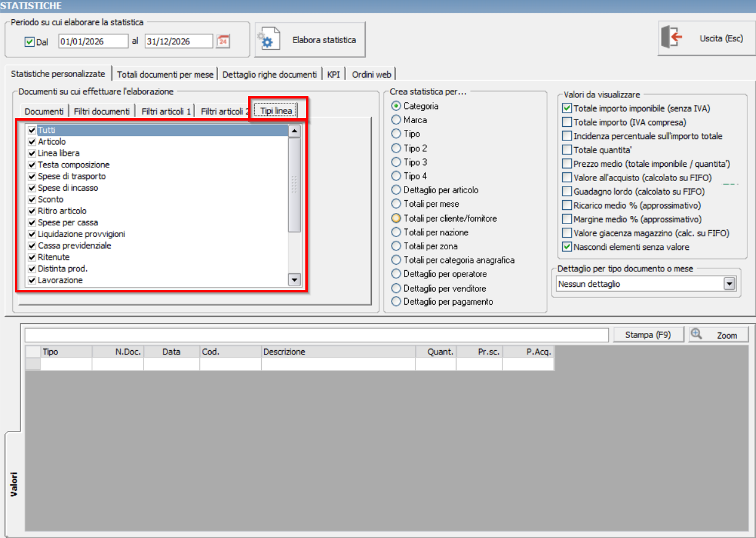Enable Totale quantita' checkbox

(x=567, y=150)
